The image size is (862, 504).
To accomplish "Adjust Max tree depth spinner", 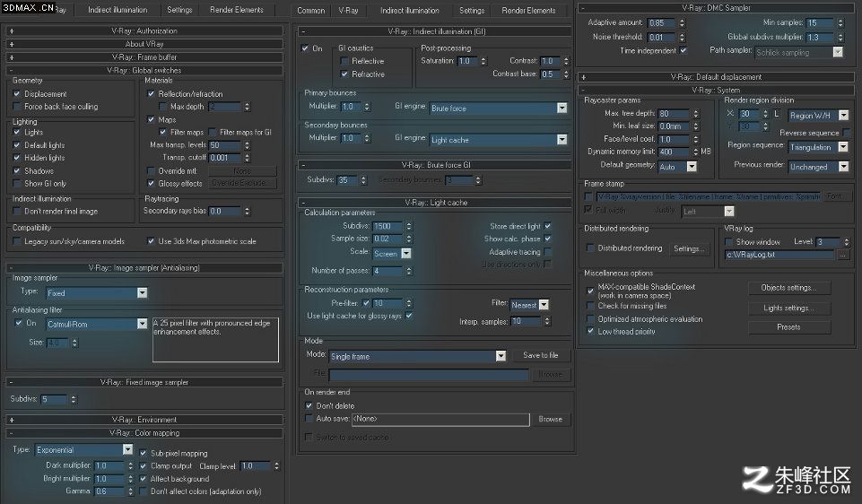I will [696, 113].
